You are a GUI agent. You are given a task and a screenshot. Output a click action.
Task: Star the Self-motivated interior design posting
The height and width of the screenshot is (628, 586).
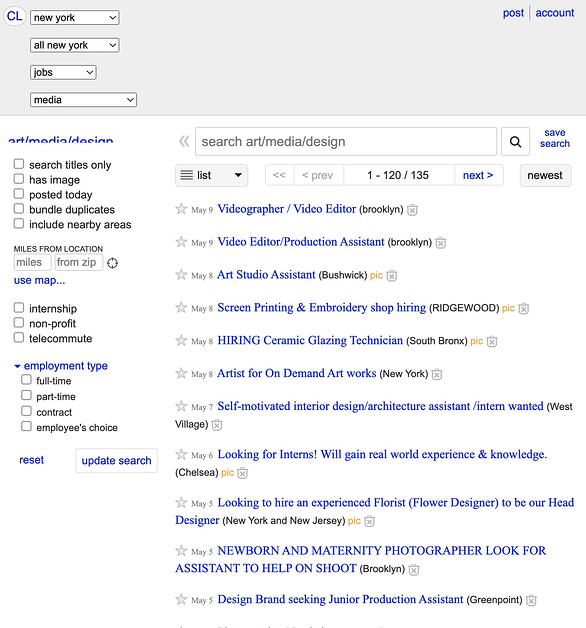[x=181, y=406]
